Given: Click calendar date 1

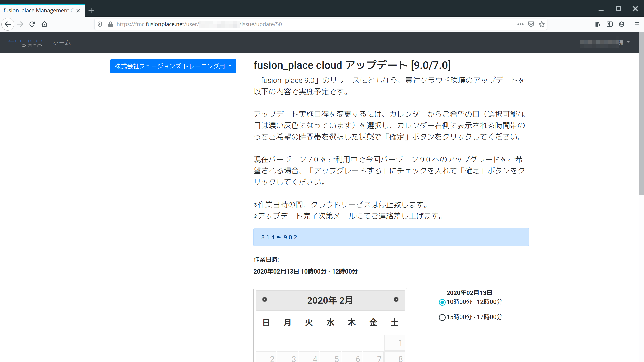Looking at the screenshot, I should click(x=395, y=343).
